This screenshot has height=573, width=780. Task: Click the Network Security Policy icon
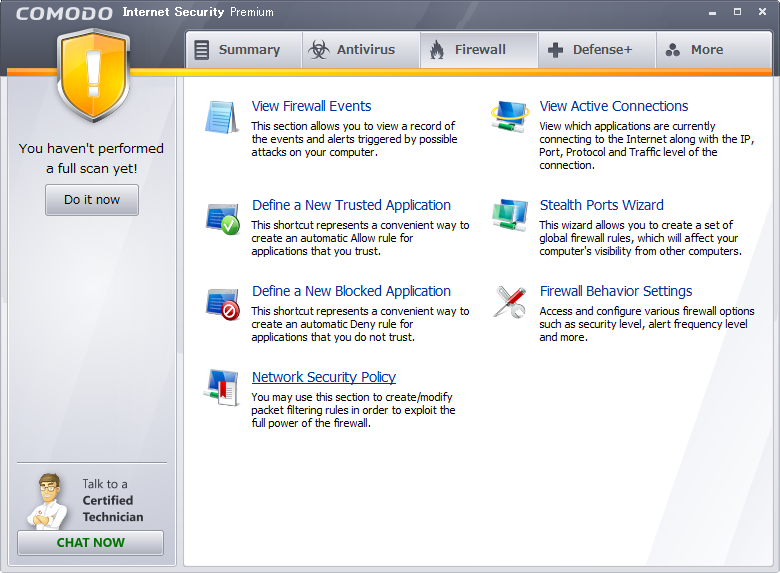pos(221,387)
